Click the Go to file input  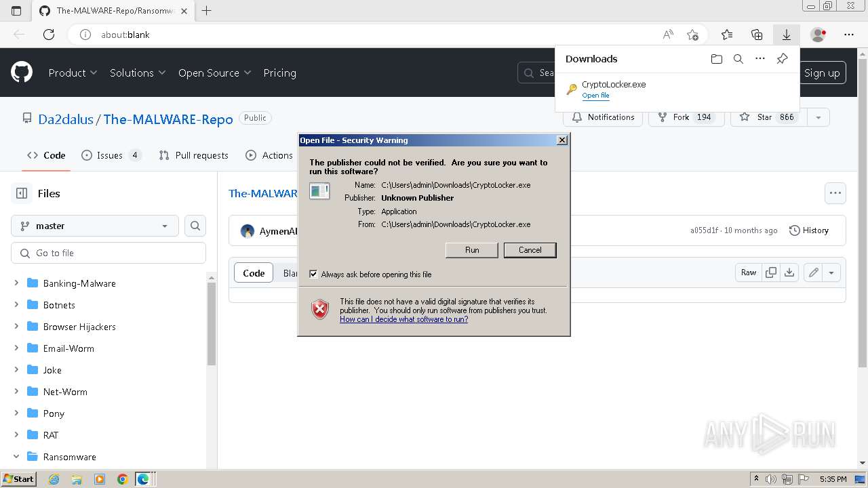click(x=108, y=253)
